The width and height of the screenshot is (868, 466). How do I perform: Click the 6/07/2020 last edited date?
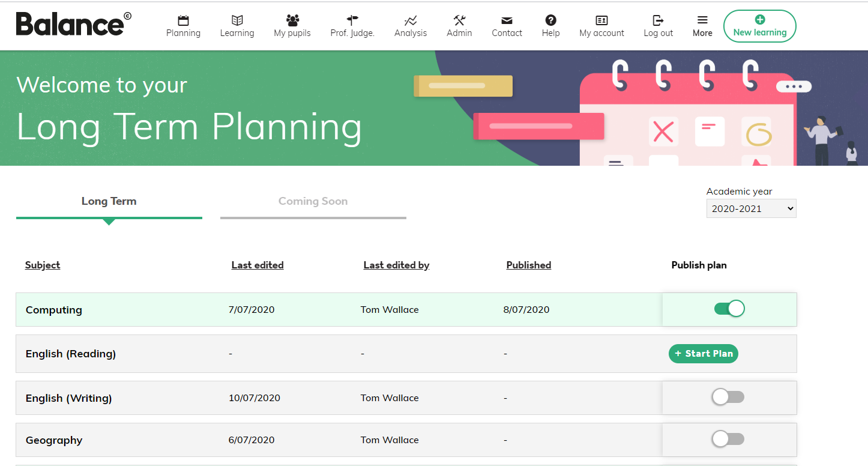(252, 440)
